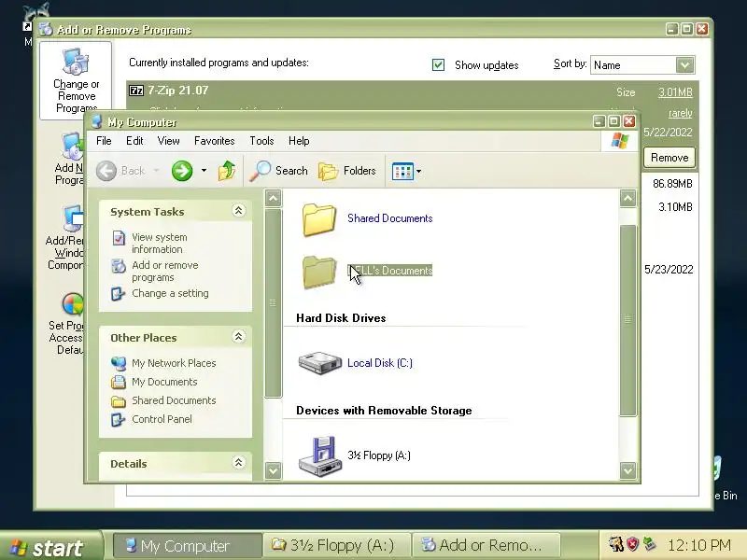The image size is (747, 560).
Task: Open the View menu
Action: point(169,141)
